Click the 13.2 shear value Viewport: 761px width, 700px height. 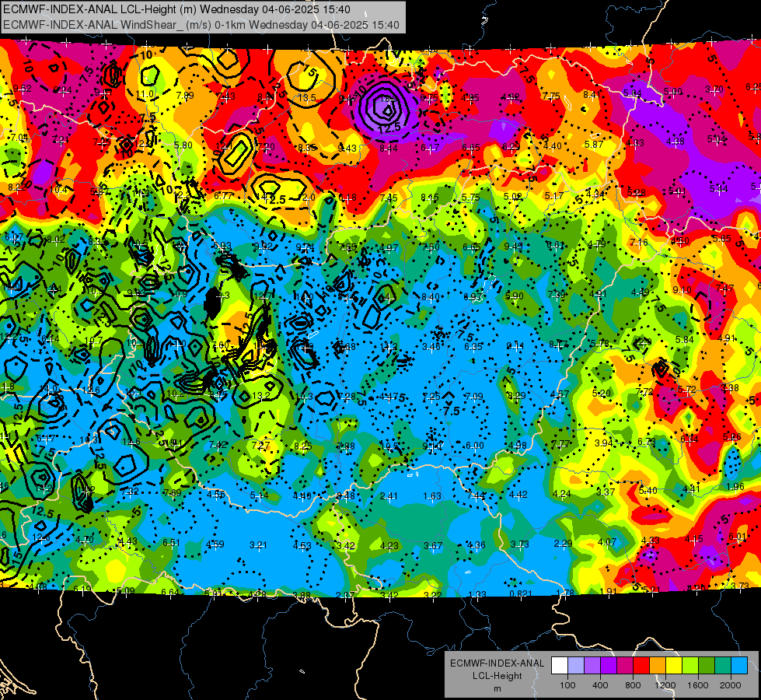click(261, 396)
